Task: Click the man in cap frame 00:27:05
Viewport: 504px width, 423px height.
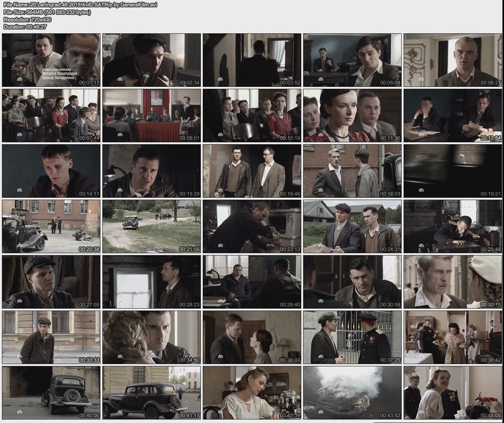Action: pyautogui.click(x=51, y=282)
